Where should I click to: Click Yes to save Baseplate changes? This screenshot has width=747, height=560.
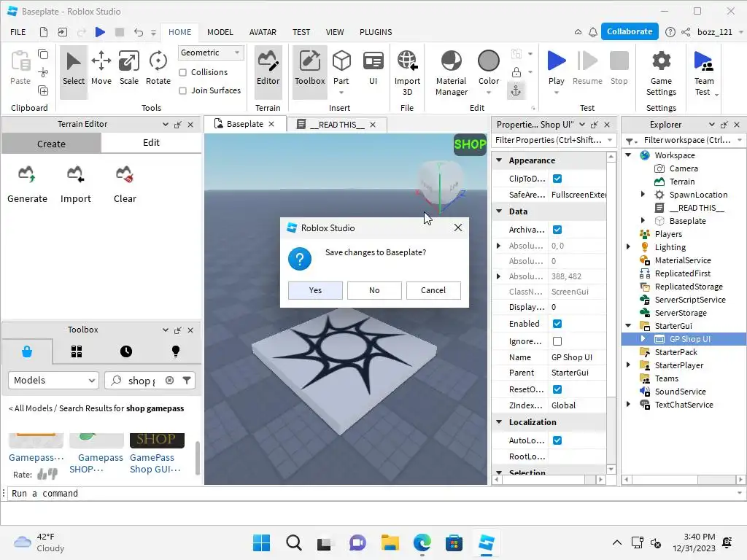click(x=315, y=290)
